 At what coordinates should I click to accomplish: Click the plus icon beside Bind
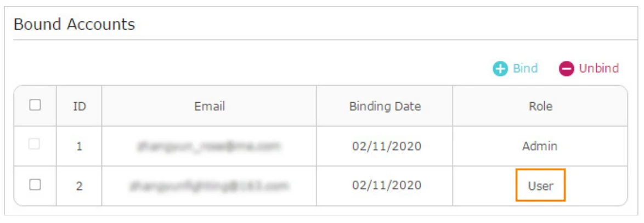[500, 69]
